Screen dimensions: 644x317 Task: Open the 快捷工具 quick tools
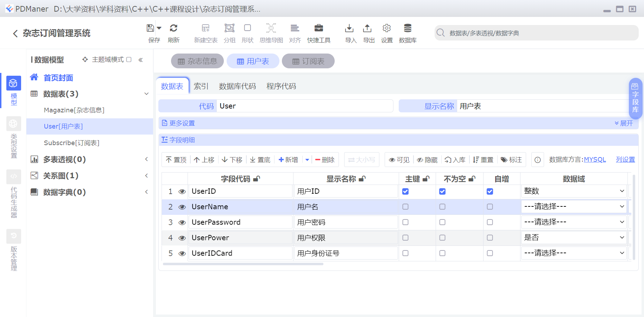coord(318,32)
